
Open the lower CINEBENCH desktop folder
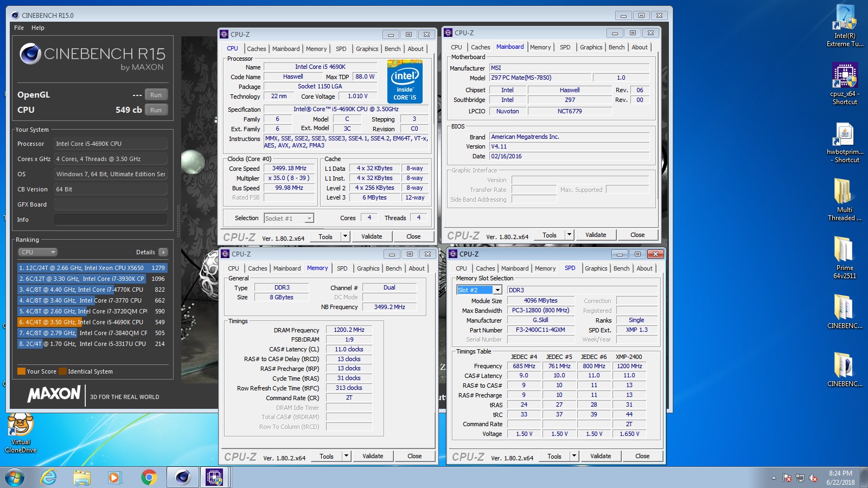pyautogui.click(x=845, y=369)
